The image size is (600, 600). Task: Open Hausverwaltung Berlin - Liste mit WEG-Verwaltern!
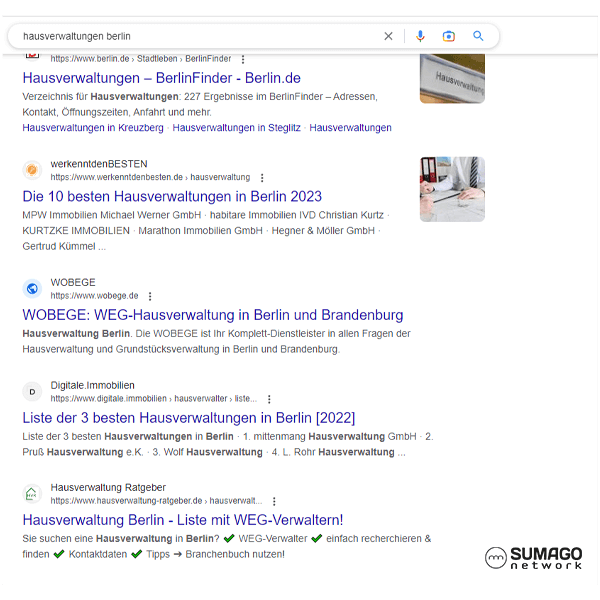[x=183, y=520]
